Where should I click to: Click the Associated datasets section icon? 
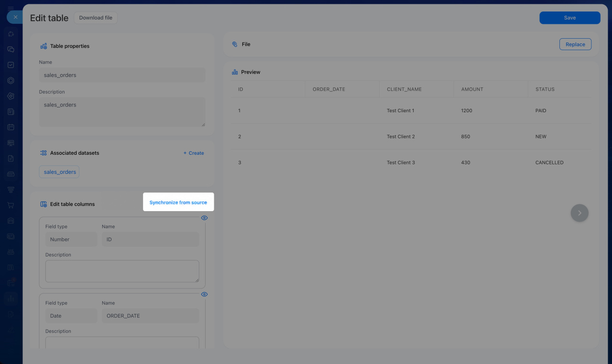(44, 153)
